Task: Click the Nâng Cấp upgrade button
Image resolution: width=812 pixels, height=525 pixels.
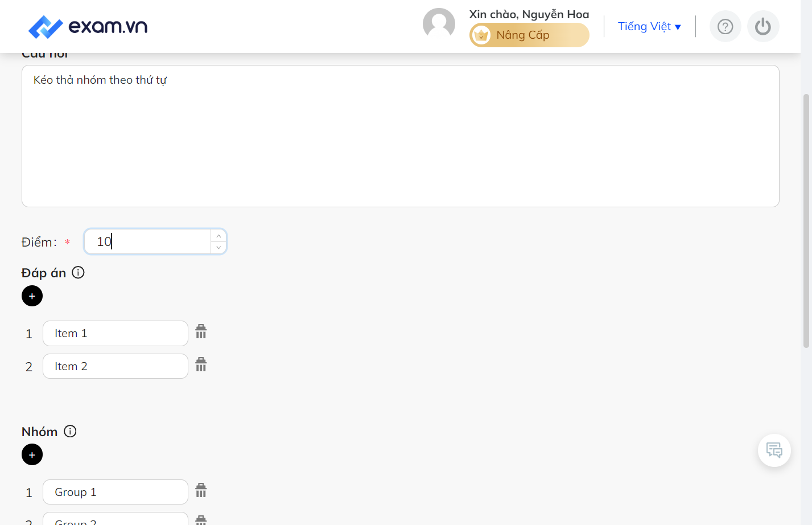Action: (529, 35)
